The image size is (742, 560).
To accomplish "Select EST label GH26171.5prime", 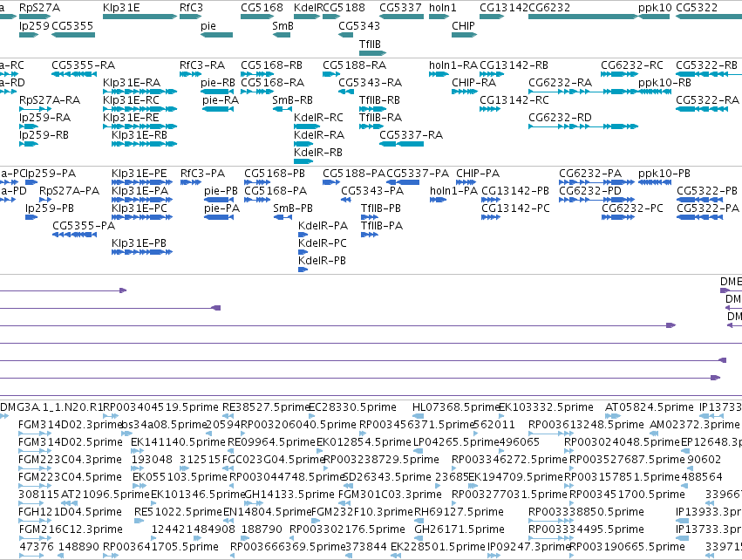I will [459, 529].
